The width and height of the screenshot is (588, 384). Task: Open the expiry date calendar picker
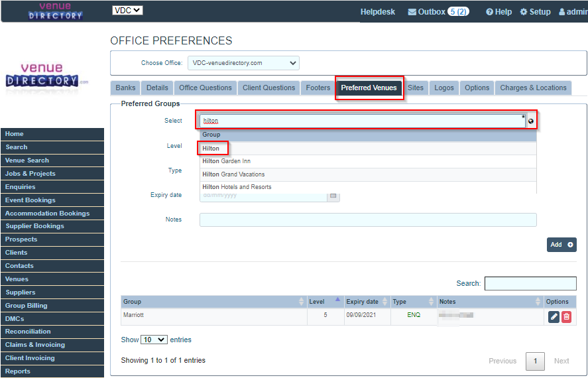[x=333, y=196]
